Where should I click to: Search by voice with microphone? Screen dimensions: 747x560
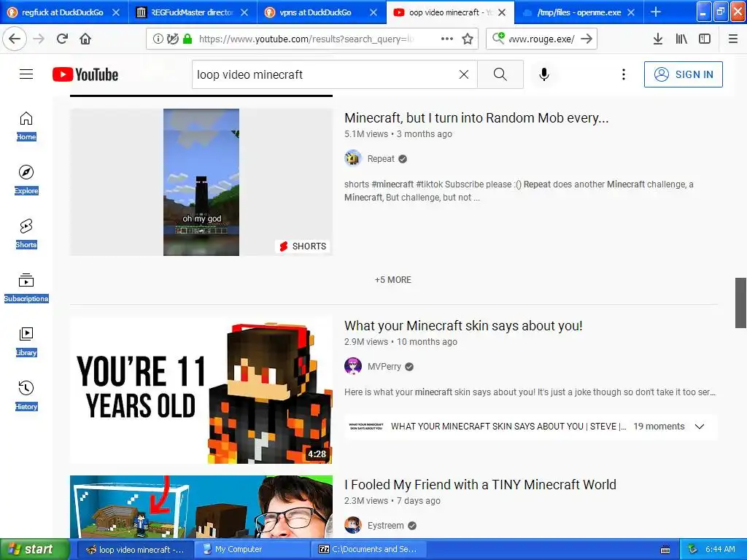[x=544, y=74]
